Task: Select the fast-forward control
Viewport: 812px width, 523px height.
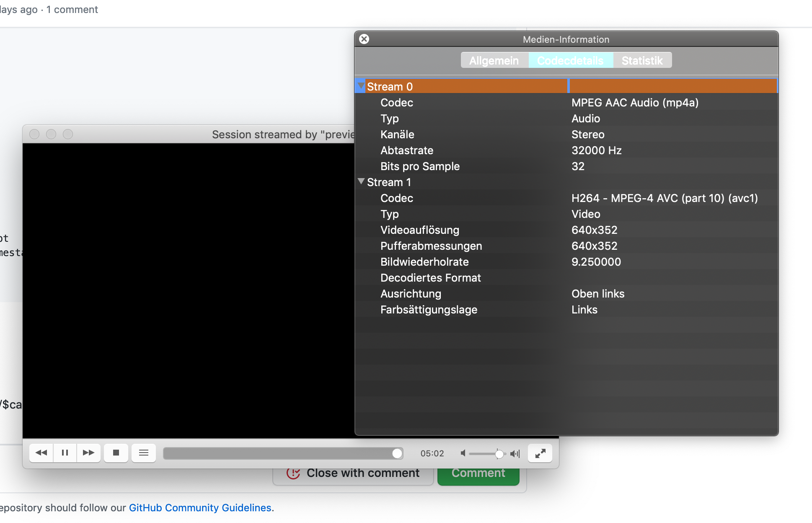Action: (x=89, y=453)
